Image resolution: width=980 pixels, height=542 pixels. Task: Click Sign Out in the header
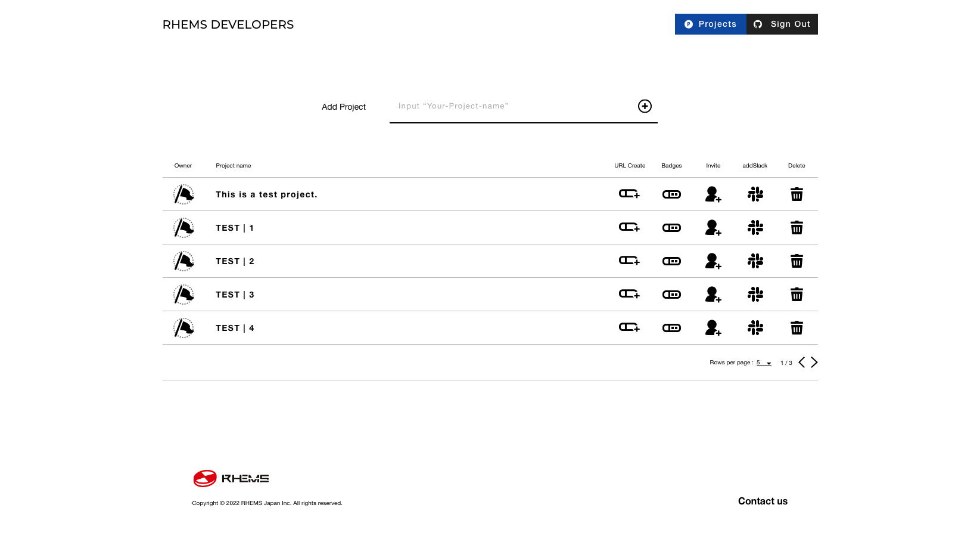point(782,24)
